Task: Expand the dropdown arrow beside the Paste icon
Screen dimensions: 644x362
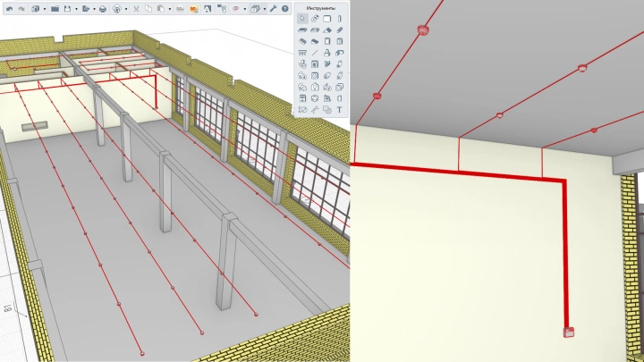Action: (x=167, y=8)
